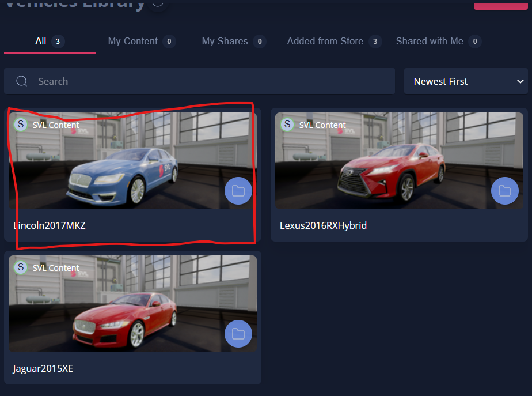
Task: Click the Lincoln2017MKZ vehicle name
Action: click(49, 225)
